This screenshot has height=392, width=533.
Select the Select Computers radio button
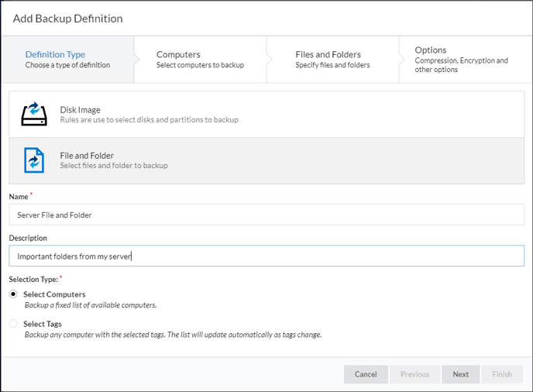[x=13, y=294]
